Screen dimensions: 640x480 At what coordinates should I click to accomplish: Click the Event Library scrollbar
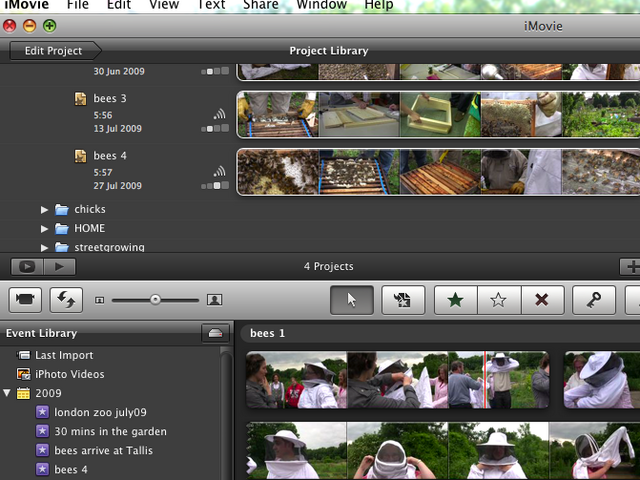pos(227,413)
